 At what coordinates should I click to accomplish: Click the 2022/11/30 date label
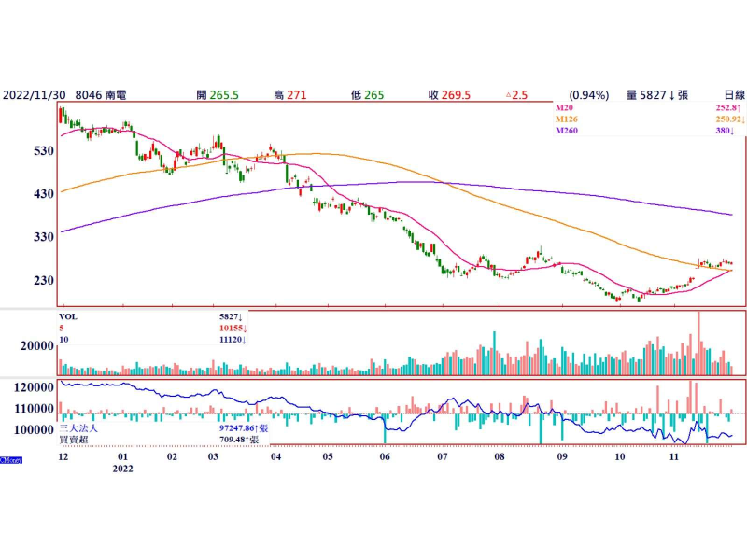35,95
